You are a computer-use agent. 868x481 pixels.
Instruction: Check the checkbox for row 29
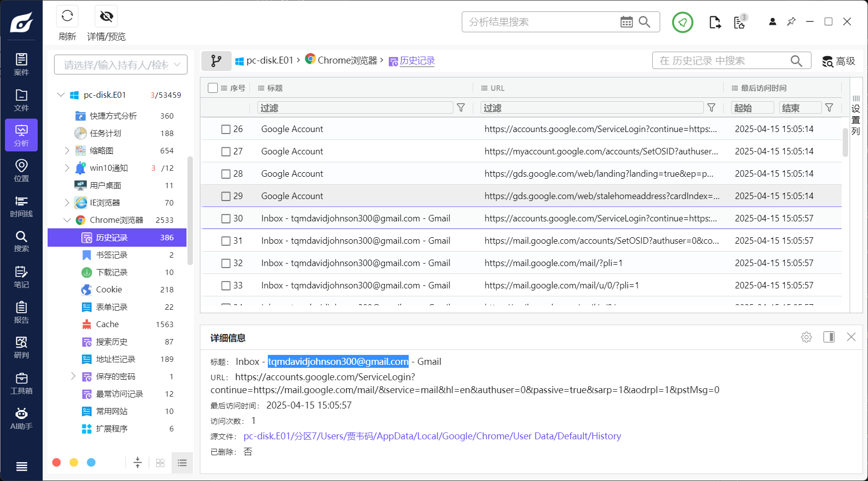click(x=226, y=196)
